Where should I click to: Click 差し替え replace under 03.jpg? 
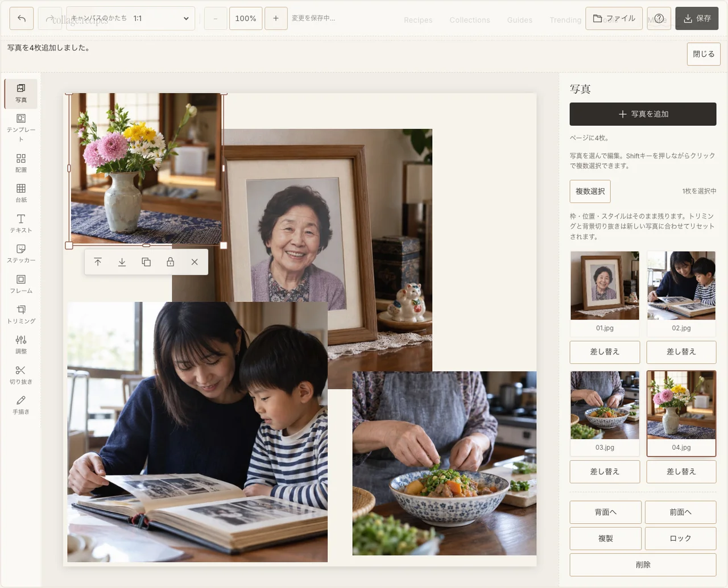pos(605,472)
